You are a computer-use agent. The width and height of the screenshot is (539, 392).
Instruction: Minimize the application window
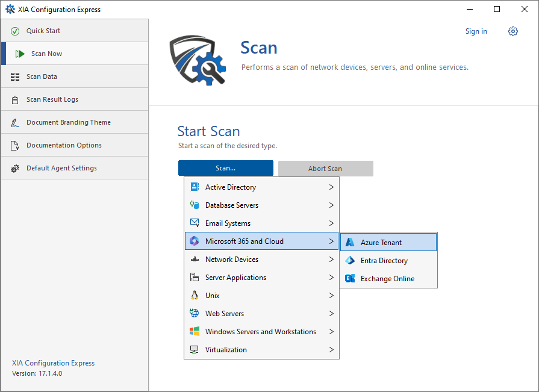coord(470,9)
